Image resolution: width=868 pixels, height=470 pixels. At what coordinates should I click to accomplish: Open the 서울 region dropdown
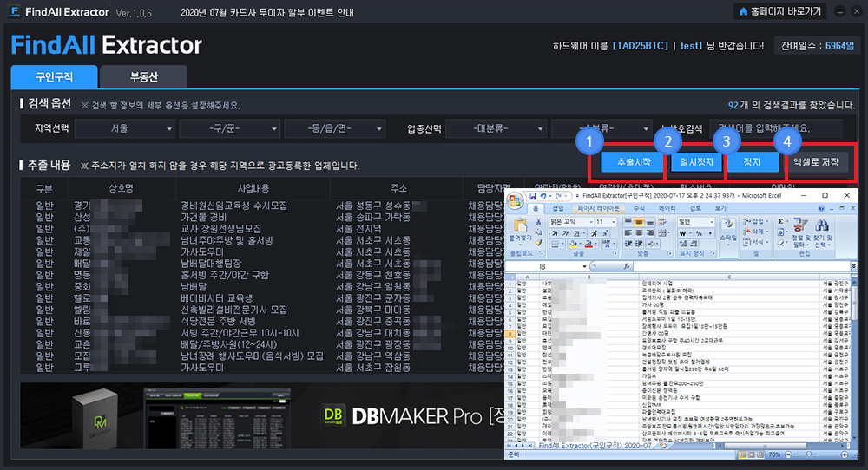tap(124, 128)
